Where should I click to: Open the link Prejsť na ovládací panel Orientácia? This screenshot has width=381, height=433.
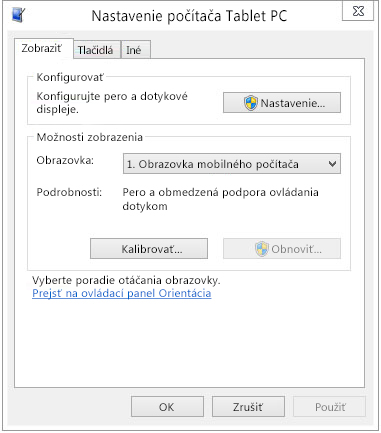point(122,293)
